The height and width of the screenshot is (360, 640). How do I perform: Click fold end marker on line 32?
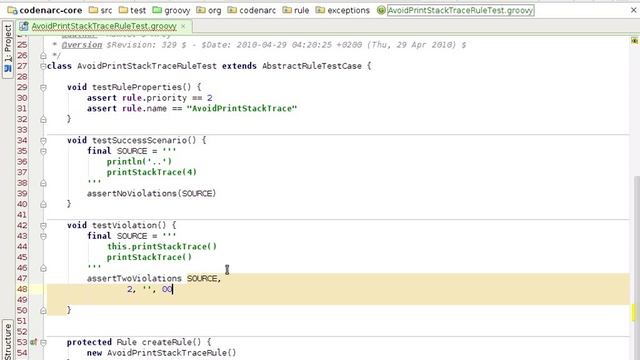[43, 119]
